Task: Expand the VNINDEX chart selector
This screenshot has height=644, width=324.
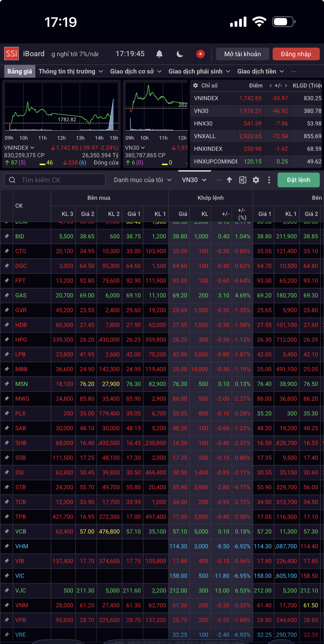Action: [19, 148]
